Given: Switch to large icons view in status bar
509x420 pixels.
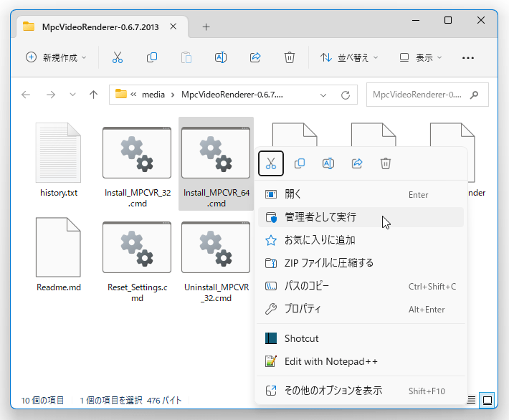Looking at the screenshot, I should [x=487, y=400].
